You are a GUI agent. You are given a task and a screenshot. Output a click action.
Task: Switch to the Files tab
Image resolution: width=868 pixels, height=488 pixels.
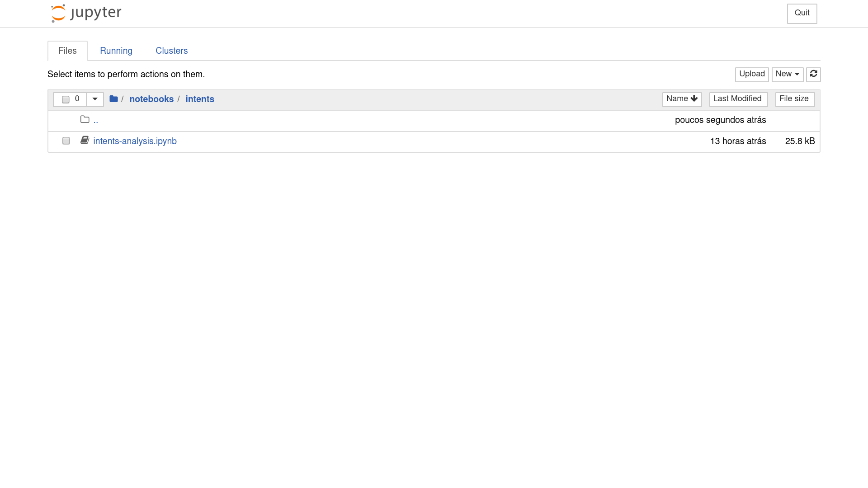point(67,51)
